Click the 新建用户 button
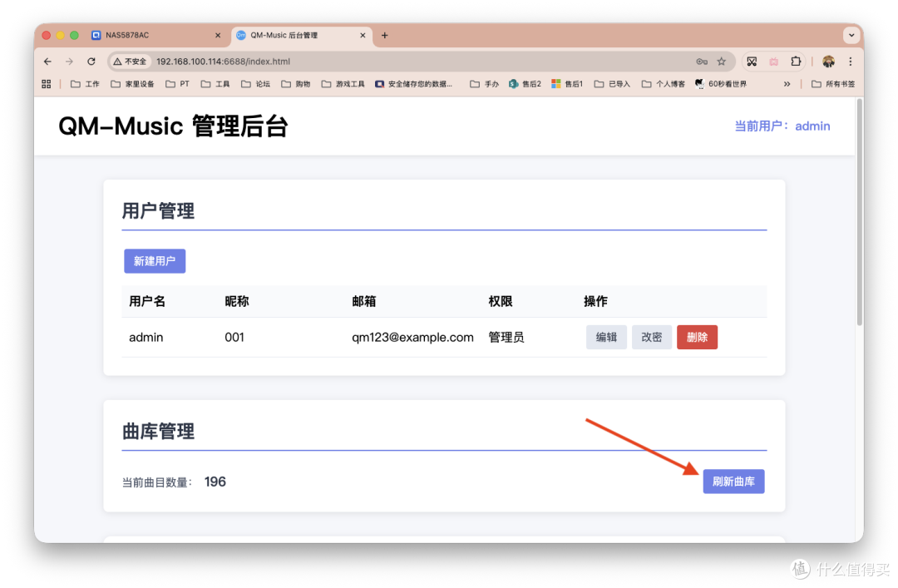The height and width of the screenshot is (588, 898). 154,260
